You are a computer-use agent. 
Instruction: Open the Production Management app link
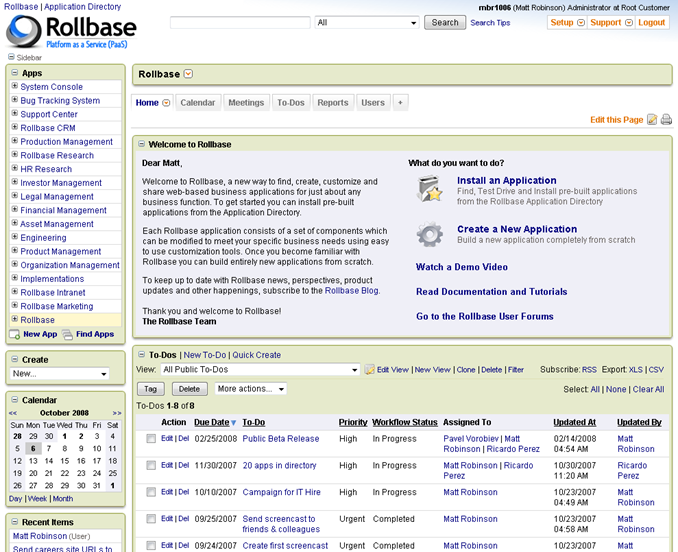tap(67, 142)
